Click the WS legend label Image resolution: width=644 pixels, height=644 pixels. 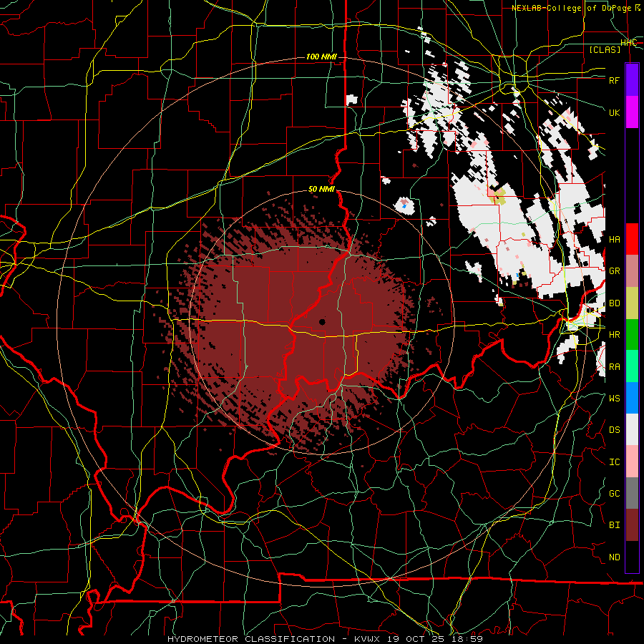pyautogui.click(x=615, y=399)
